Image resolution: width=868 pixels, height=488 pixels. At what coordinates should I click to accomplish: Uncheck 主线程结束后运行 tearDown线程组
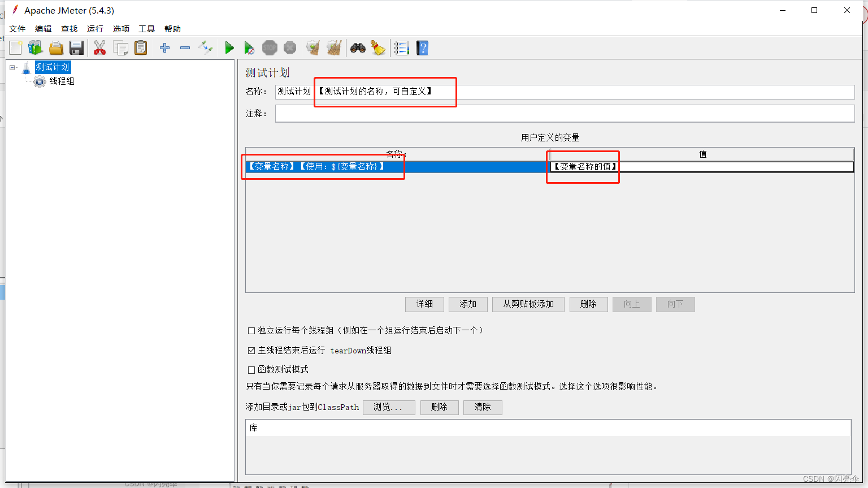(x=251, y=351)
